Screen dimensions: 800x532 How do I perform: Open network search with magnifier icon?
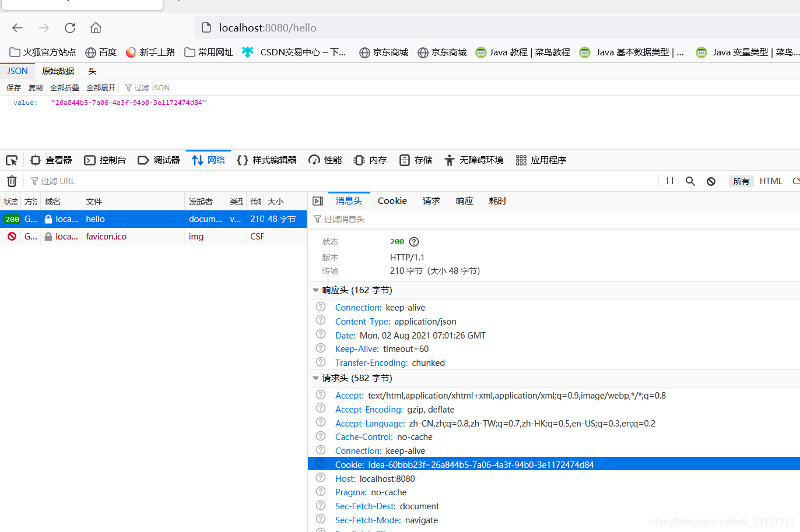(690, 181)
